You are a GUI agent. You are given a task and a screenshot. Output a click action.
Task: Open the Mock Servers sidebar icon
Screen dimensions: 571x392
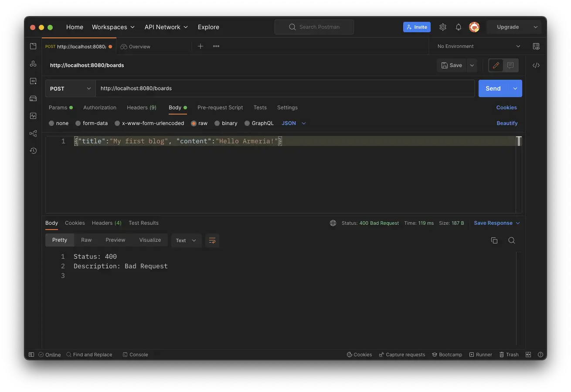coord(33,98)
